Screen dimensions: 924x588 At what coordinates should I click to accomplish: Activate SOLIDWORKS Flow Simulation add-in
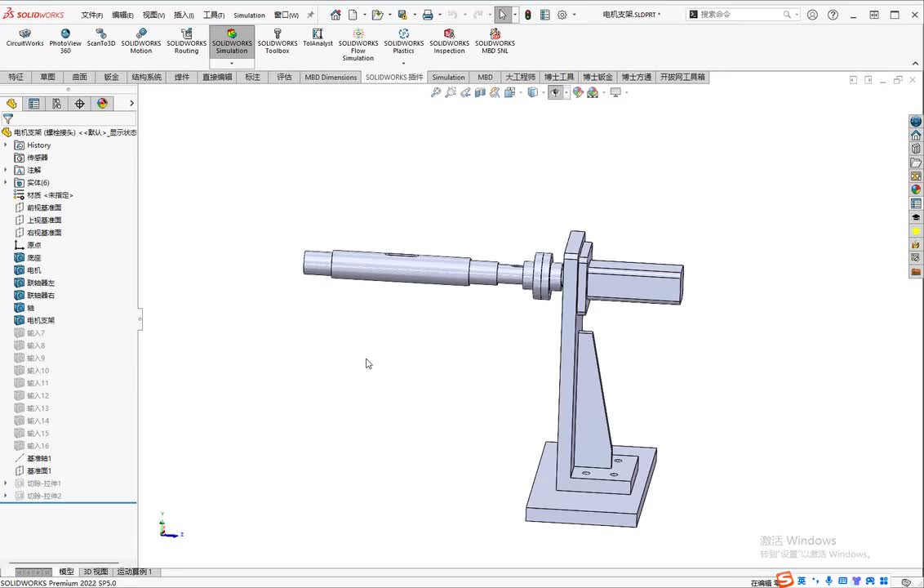[x=358, y=45]
